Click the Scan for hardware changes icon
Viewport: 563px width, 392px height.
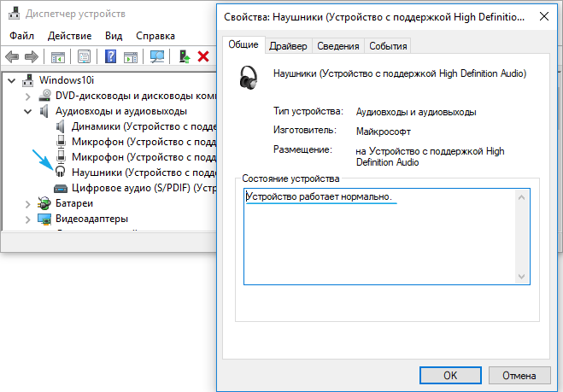coord(157,56)
